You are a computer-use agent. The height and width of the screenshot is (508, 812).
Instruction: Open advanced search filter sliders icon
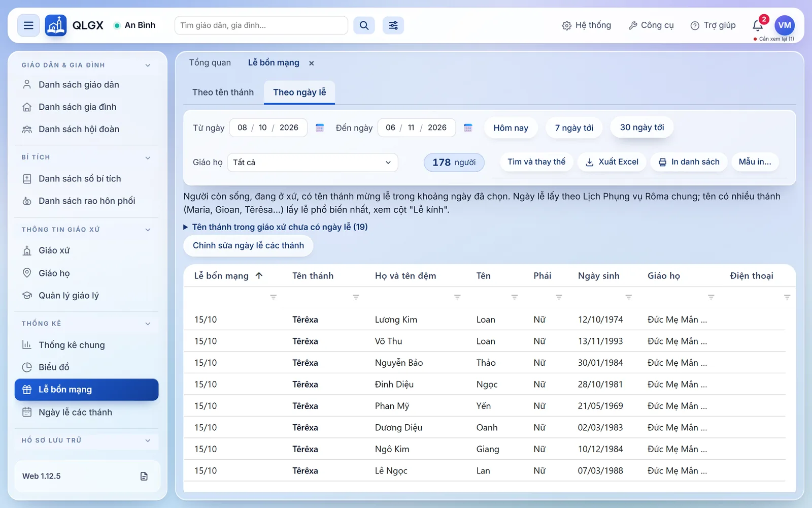[x=393, y=25]
